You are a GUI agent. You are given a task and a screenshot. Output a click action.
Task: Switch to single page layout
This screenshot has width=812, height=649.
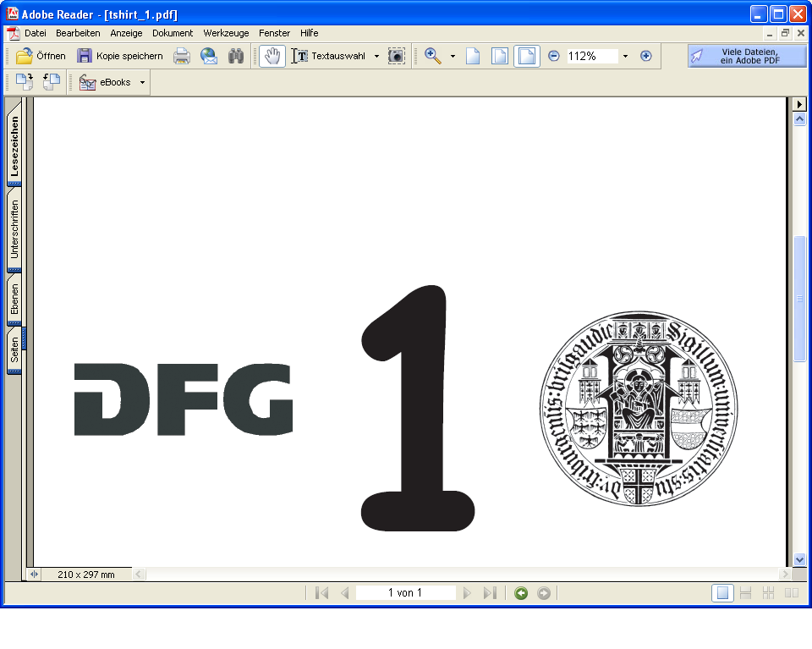coord(722,593)
